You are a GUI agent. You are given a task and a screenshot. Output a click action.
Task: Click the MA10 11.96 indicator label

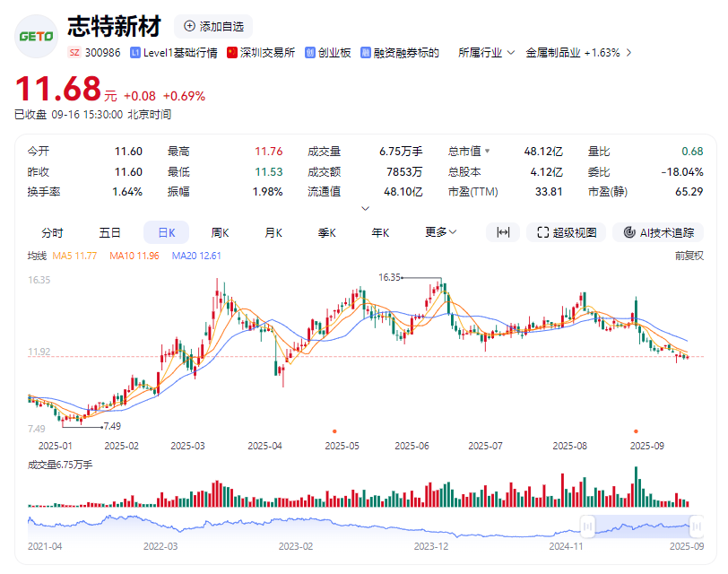pos(134,256)
